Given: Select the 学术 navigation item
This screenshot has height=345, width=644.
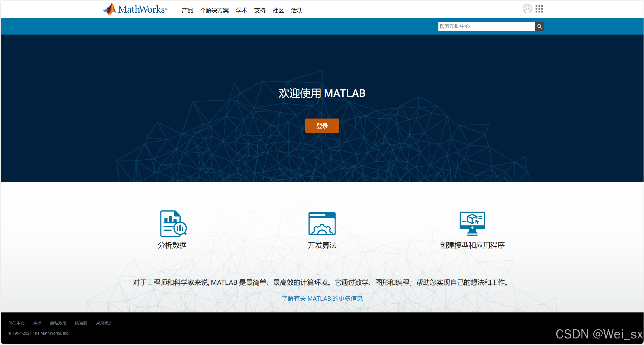Looking at the screenshot, I should point(241,10).
